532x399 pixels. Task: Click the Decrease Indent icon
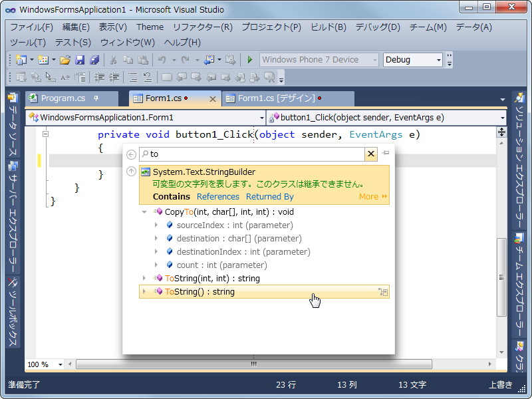(99, 78)
